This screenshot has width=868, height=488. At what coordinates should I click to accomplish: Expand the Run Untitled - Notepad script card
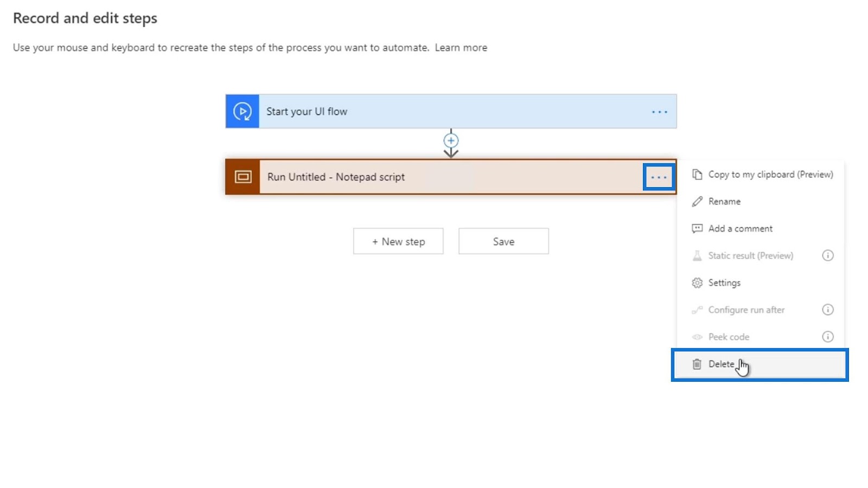coord(451,177)
